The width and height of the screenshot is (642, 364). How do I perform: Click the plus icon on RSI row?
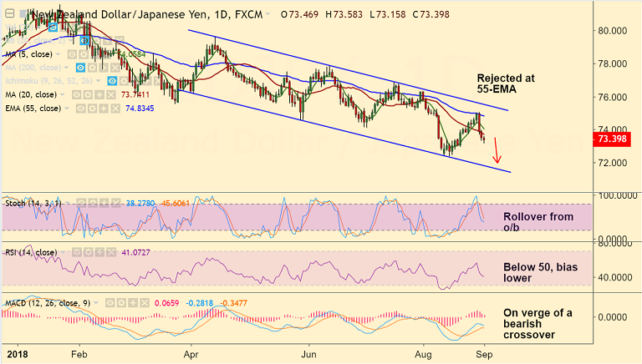point(99,252)
